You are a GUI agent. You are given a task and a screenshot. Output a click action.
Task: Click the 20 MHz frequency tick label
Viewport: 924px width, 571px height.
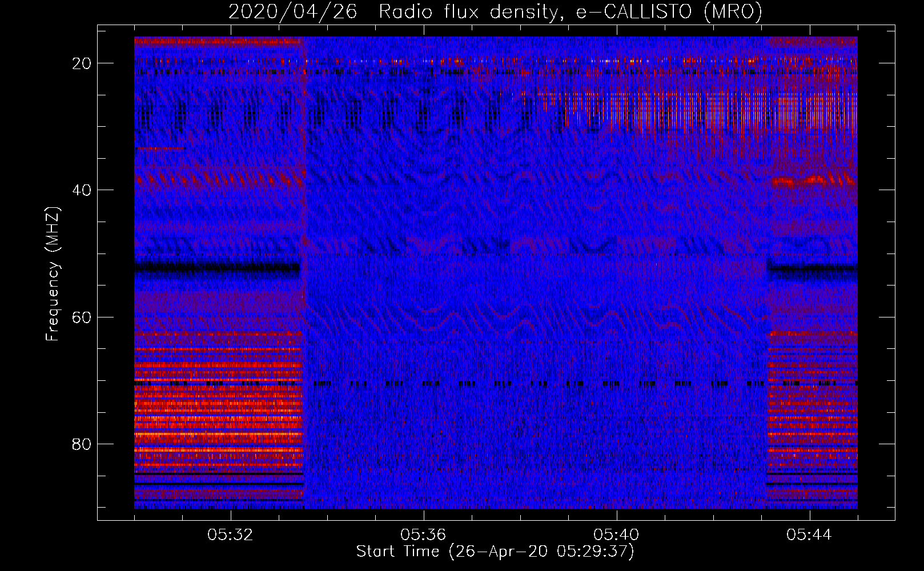(x=82, y=63)
